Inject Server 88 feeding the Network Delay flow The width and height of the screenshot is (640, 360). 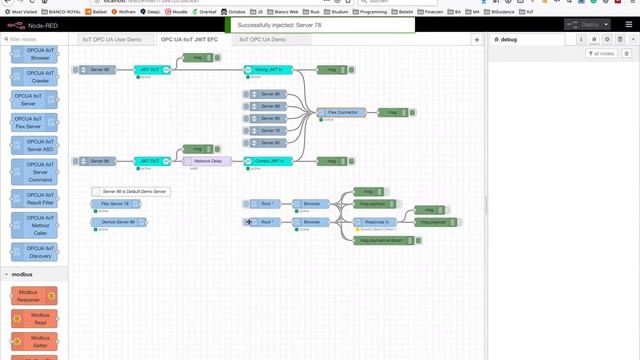click(76, 161)
